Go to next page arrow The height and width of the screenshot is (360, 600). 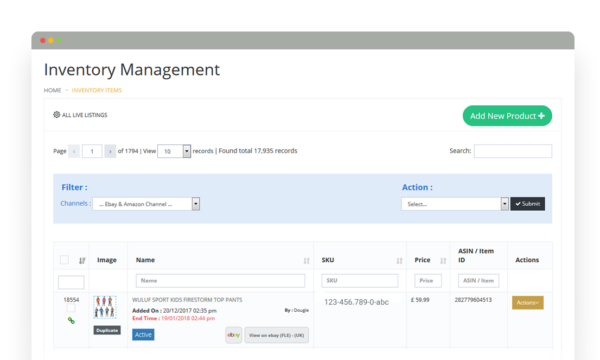click(x=110, y=151)
